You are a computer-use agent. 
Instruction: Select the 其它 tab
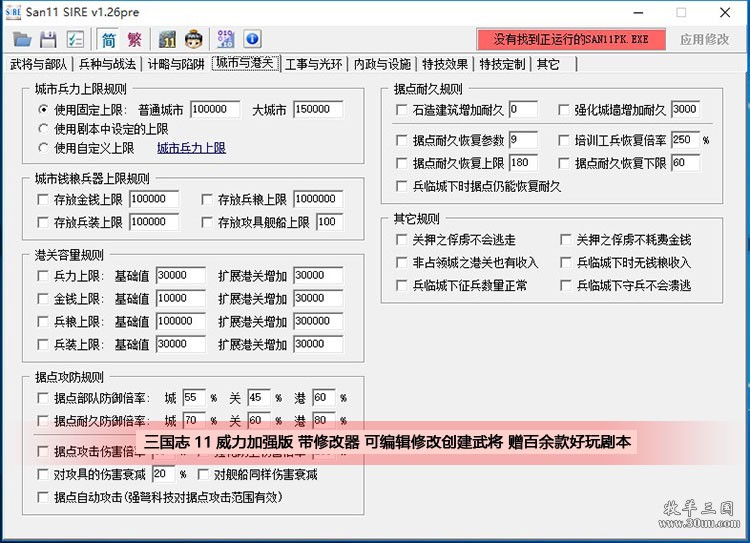click(x=548, y=64)
